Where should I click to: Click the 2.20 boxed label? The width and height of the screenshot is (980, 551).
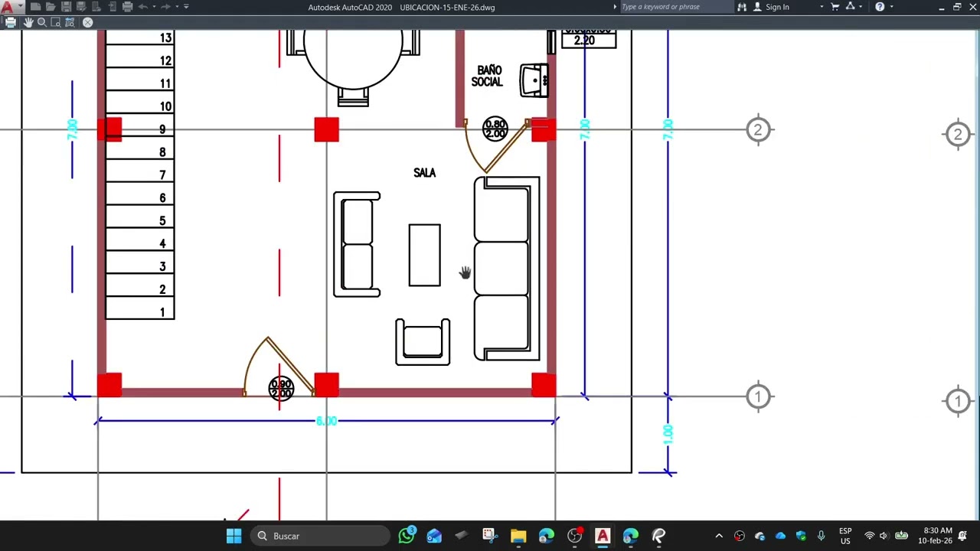[x=589, y=40]
